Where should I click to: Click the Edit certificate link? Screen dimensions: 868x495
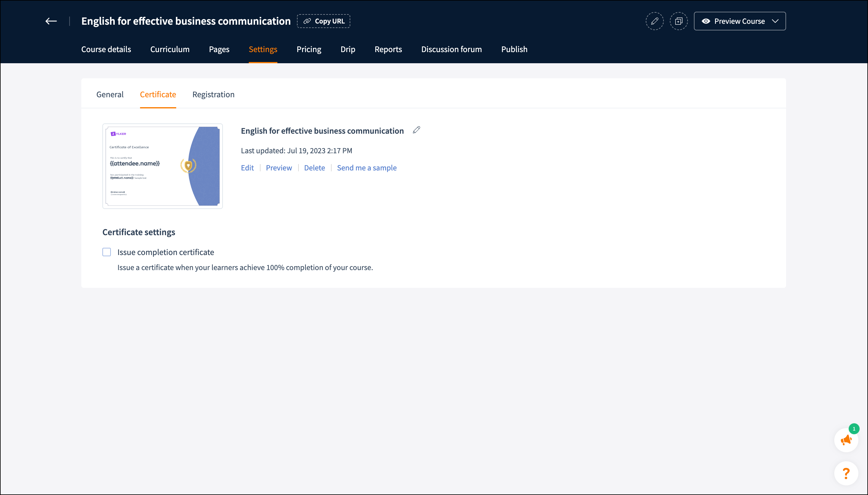pos(247,168)
